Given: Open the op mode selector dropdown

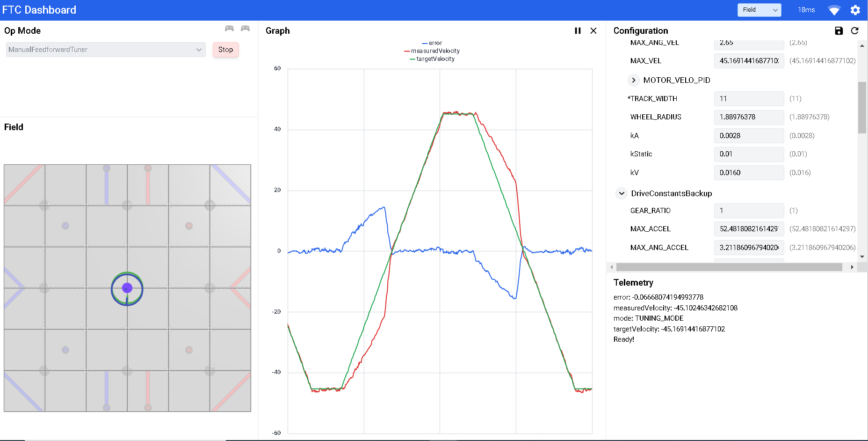Looking at the screenshot, I should point(105,49).
